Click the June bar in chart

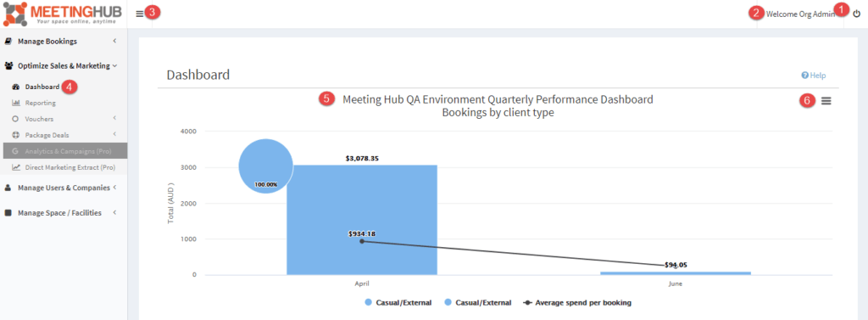point(676,272)
